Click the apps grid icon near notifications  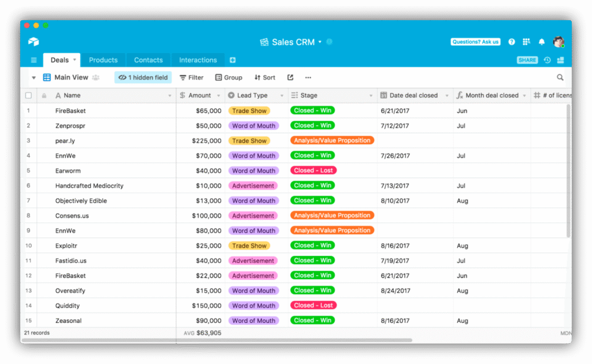527,42
